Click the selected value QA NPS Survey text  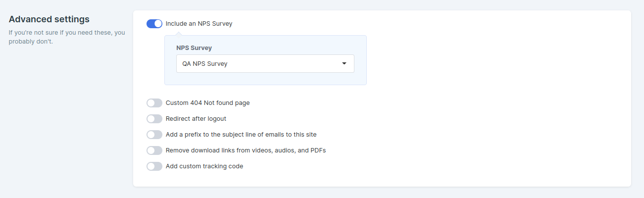click(205, 64)
